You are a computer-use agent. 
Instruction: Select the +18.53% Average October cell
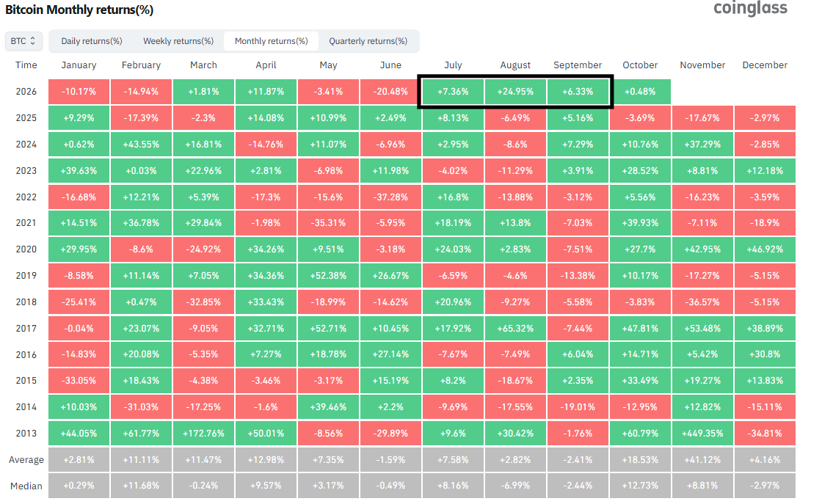click(640, 460)
